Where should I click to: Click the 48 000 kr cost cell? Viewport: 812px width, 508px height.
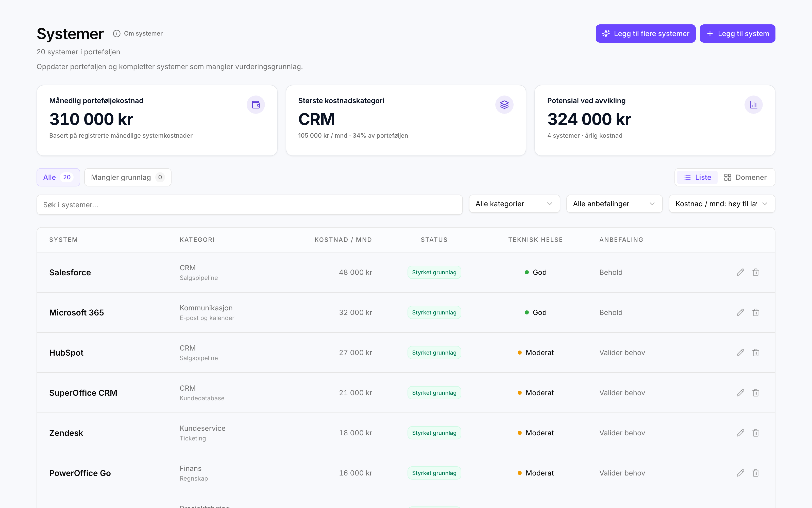355,272
